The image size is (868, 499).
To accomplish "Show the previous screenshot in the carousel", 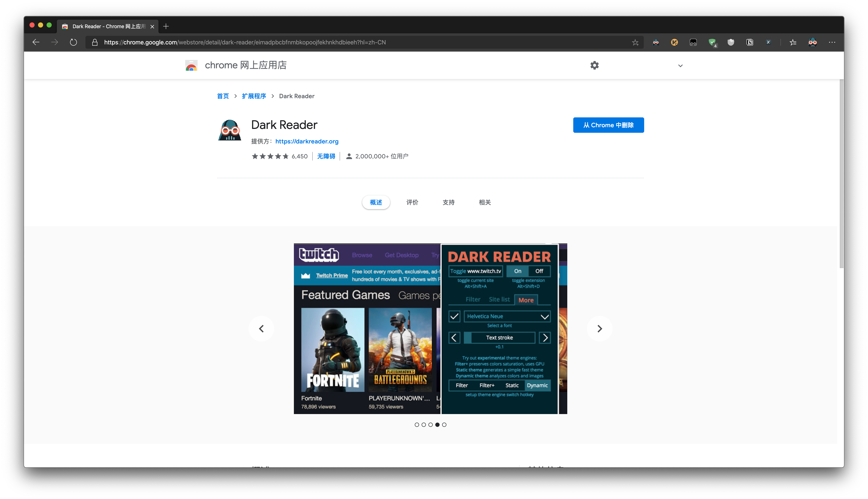I will 261,329.
